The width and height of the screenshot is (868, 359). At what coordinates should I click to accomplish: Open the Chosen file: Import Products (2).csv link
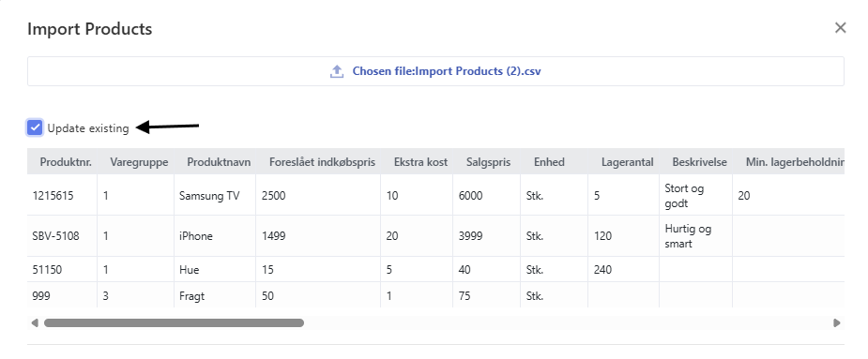(x=446, y=71)
